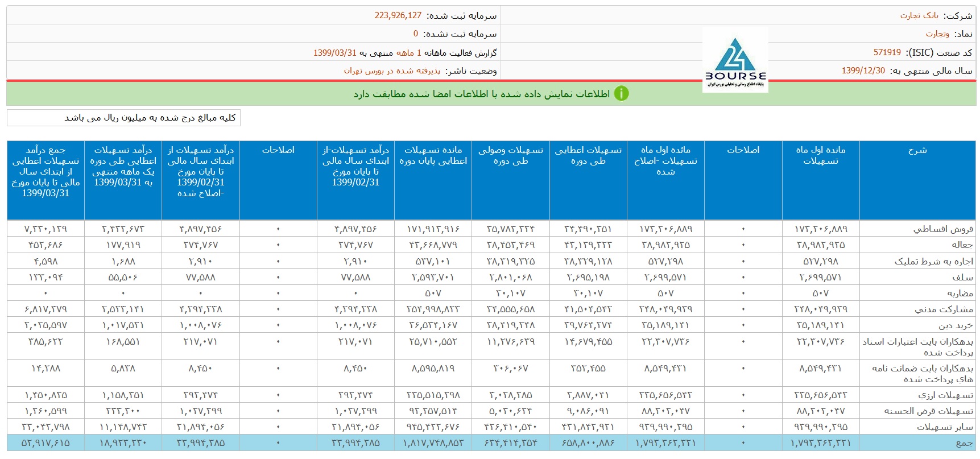This screenshot has width=980, height=459.
Task: Click the row label 'فروش اقساطي'
Action: point(943,229)
